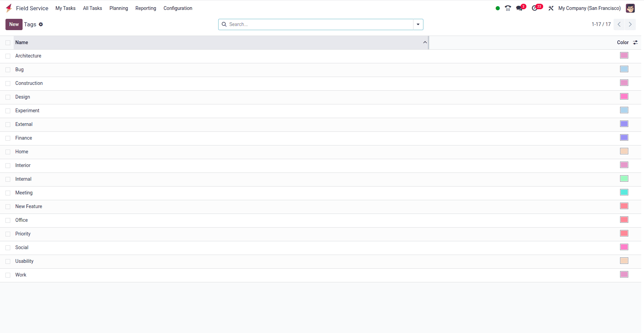This screenshot has width=644, height=333.
Task: Open the Internal tag row
Action: 320,179
